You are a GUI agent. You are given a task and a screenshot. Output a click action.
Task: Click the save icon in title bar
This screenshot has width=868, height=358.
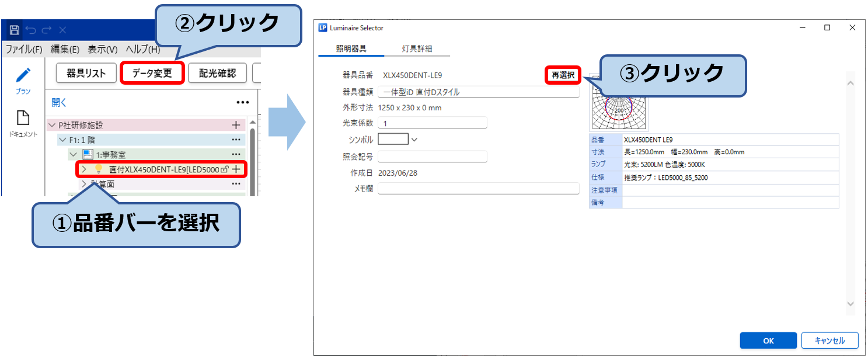(x=15, y=30)
